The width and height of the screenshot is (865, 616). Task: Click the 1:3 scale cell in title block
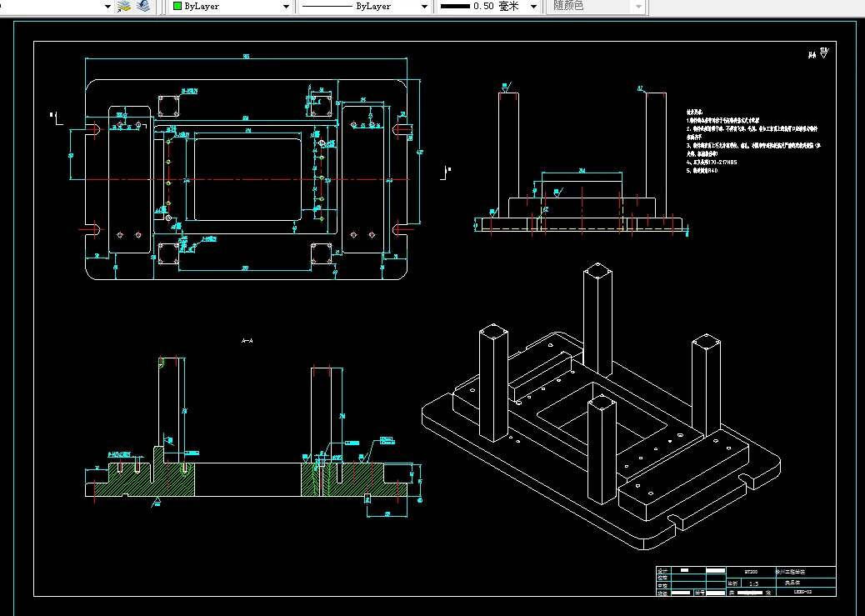click(752, 584)
